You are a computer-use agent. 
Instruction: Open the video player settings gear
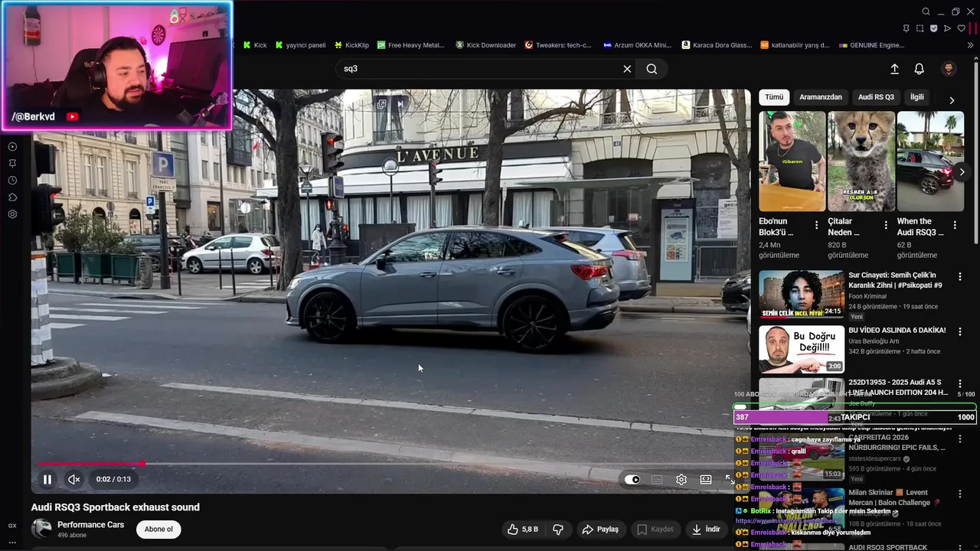tap(681, 480)
